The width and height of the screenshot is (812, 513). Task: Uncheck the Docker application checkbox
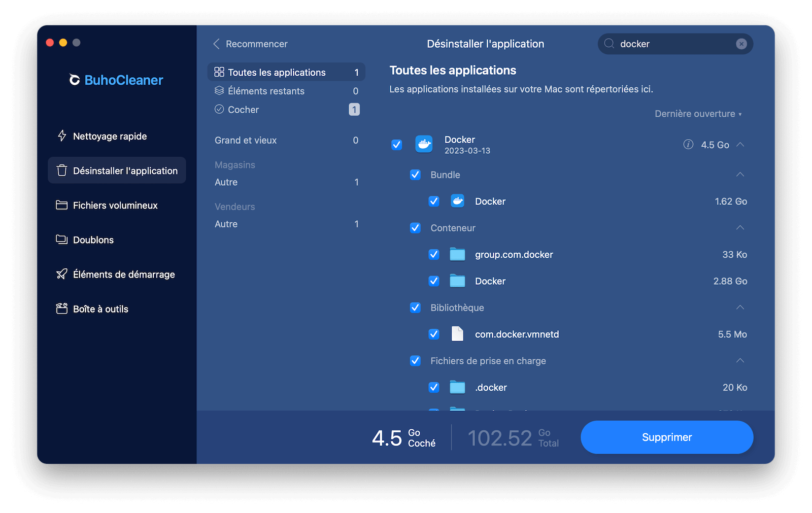coord(397,145)
